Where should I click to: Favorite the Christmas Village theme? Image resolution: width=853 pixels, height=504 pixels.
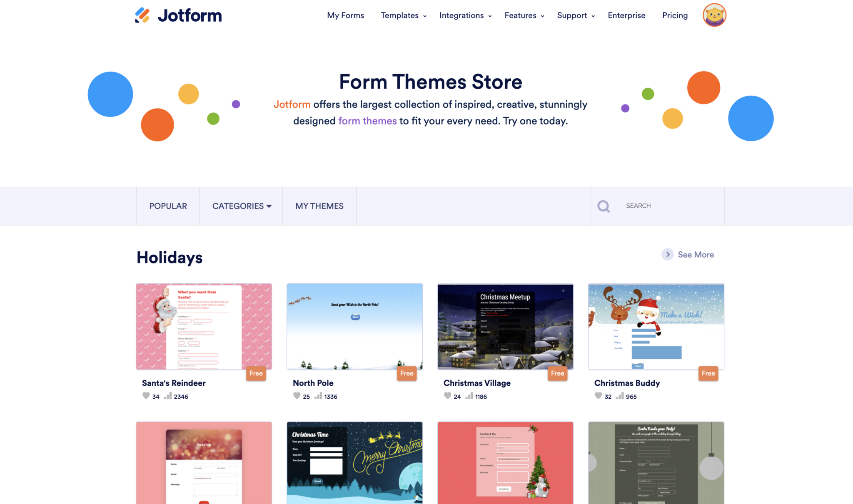coord(447,396)
